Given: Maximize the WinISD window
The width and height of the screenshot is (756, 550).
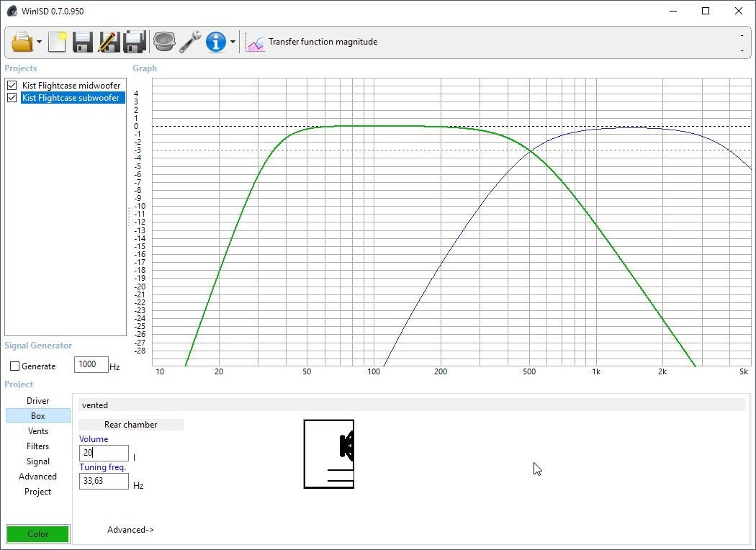Looking at the screenshot, I should pos(706,11).
